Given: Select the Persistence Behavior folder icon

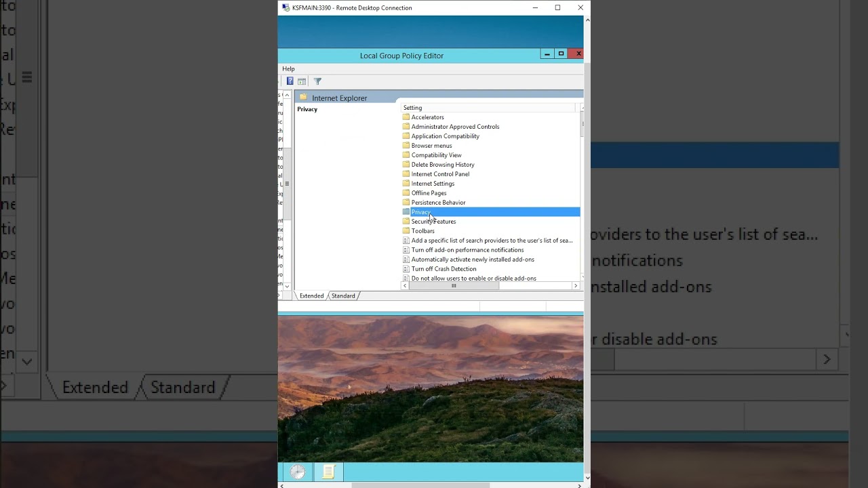Looking at the screenshot, I should click(406, 203).
